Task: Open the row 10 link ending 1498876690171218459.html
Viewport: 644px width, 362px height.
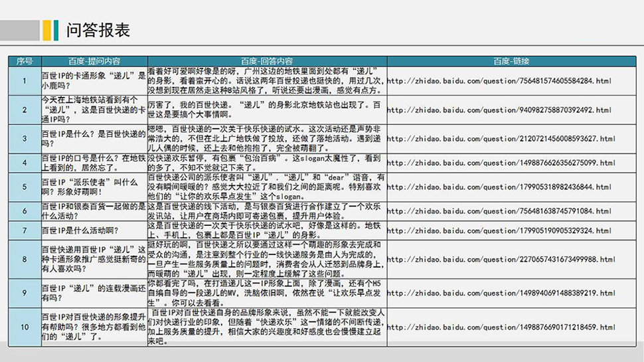Action: pos(501,327)
